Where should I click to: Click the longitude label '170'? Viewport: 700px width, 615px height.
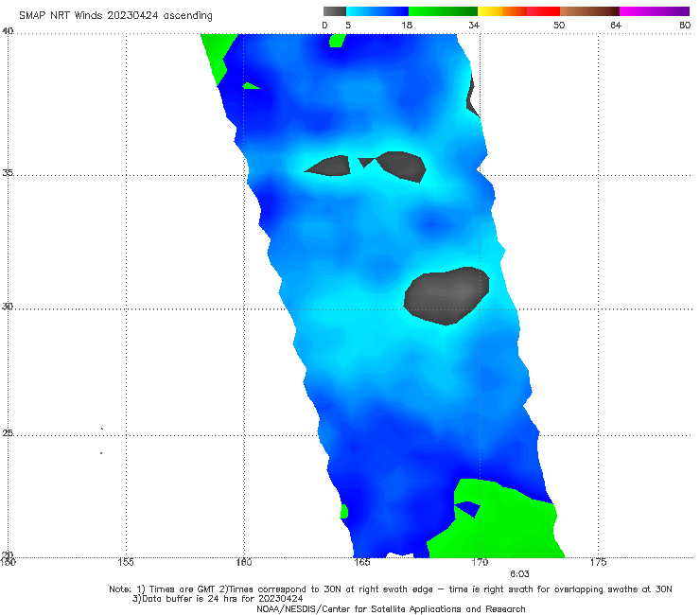click(480, 562)
